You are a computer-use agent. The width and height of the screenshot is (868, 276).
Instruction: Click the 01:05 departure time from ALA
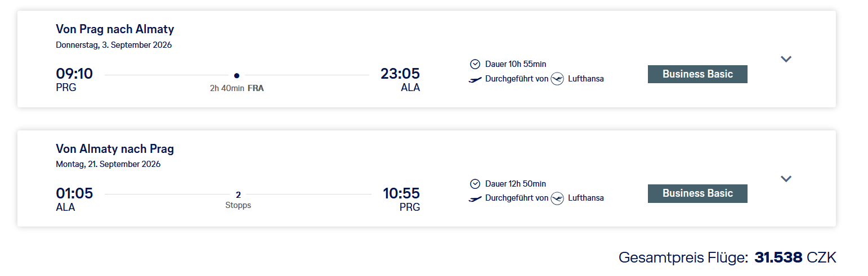point(74,193)
